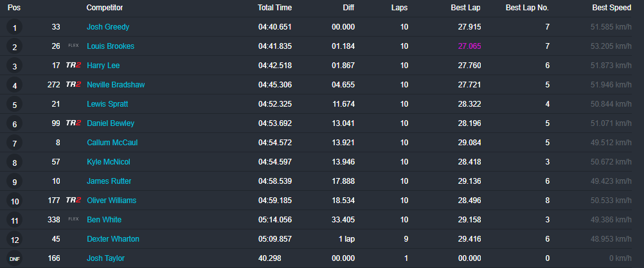Viewport: 644px width, 268px height.
Task: Click the TR2 logo next to Daniel Bewley
Action: click(73, 123)
